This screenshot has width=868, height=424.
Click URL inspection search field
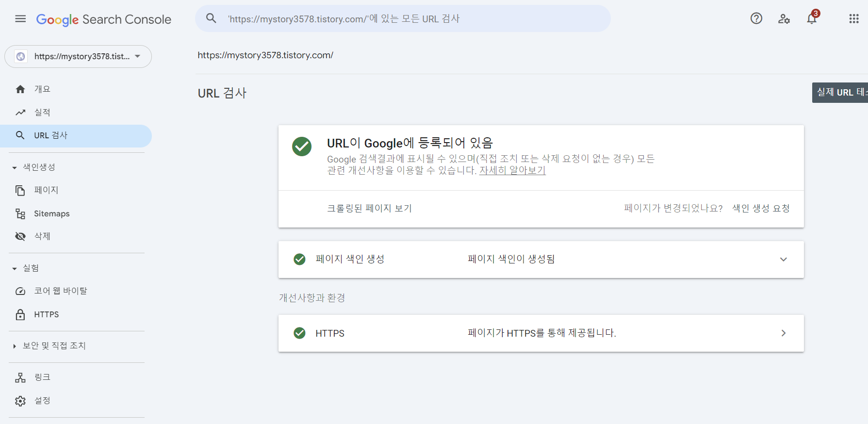403,18
